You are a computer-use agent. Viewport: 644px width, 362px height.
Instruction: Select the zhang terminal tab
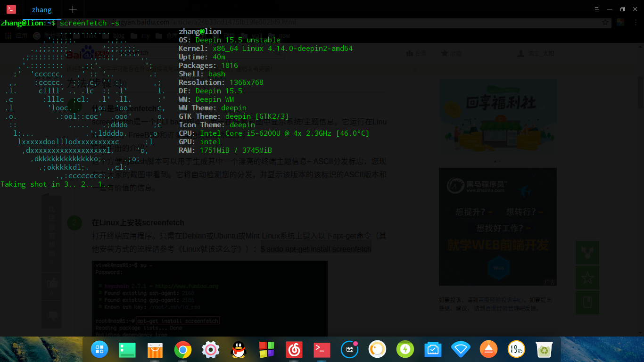pos(41,9)
